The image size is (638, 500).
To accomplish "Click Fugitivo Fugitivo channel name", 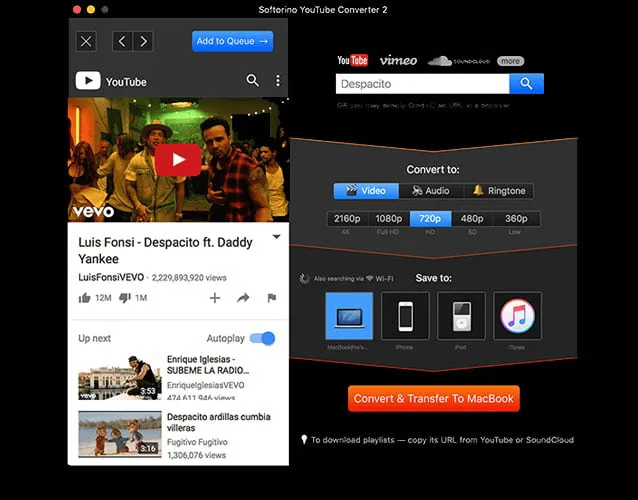I will [x=197, y=442].
